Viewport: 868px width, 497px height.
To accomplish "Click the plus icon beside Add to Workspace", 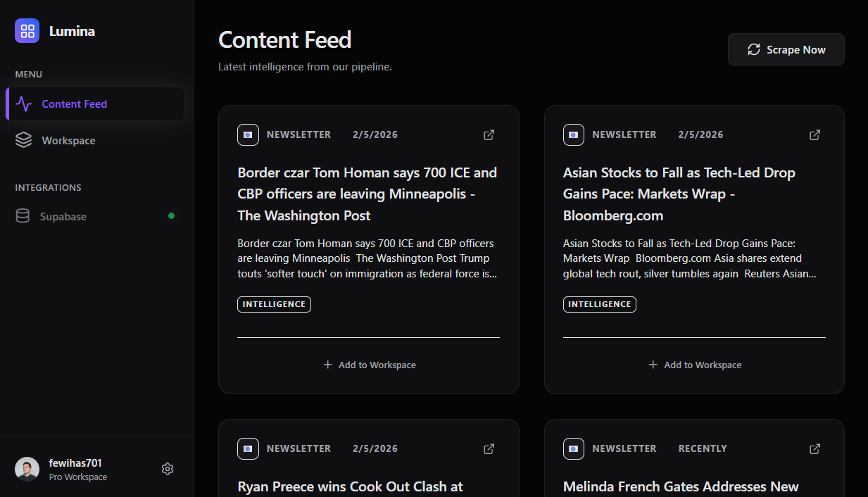I will click(327, 365).
